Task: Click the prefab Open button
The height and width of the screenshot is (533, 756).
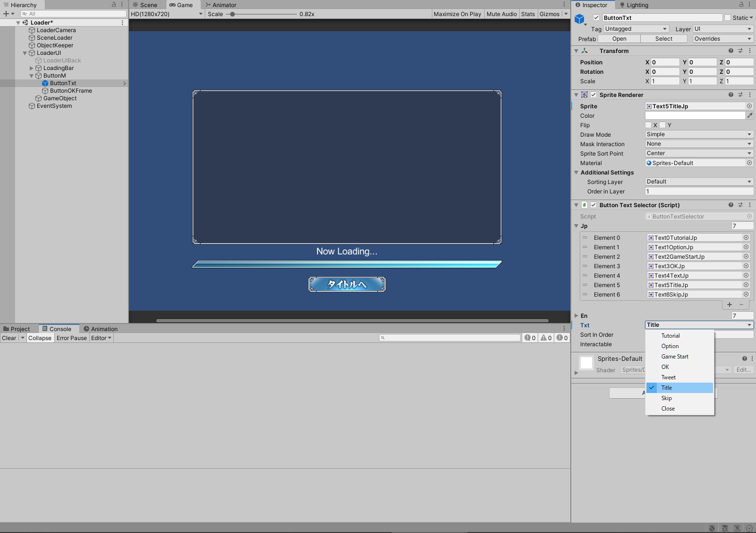Action: pyautogui.click(x=619, y=39)
